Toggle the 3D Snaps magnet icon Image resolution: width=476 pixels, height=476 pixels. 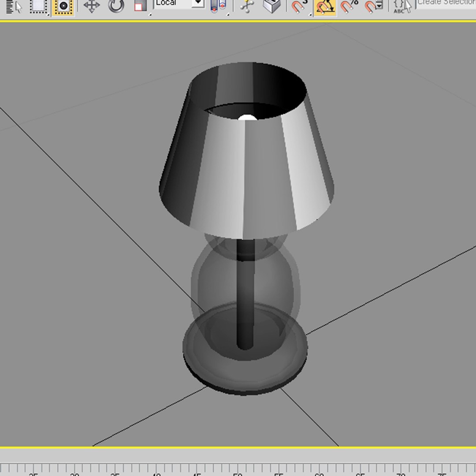pos(300,7)
